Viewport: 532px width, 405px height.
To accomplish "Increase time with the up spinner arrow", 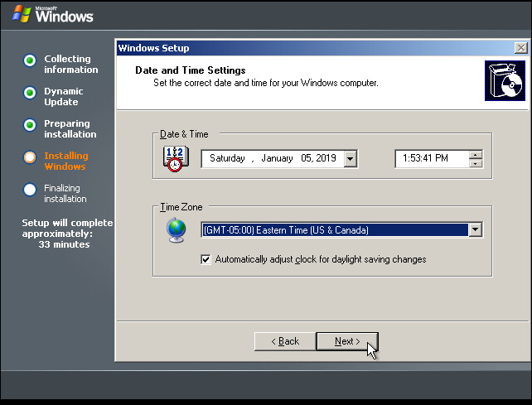I will pos(476,155).
